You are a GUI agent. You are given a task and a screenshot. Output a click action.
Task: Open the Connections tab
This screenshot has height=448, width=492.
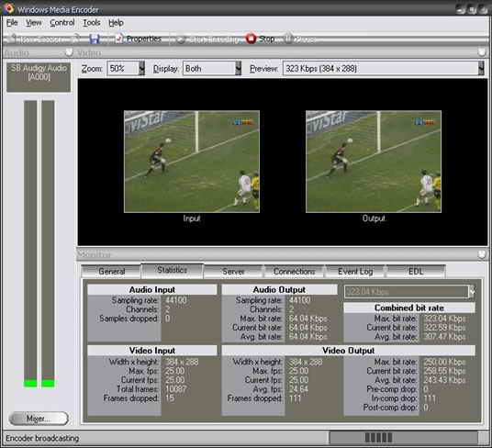coord(294,272)
